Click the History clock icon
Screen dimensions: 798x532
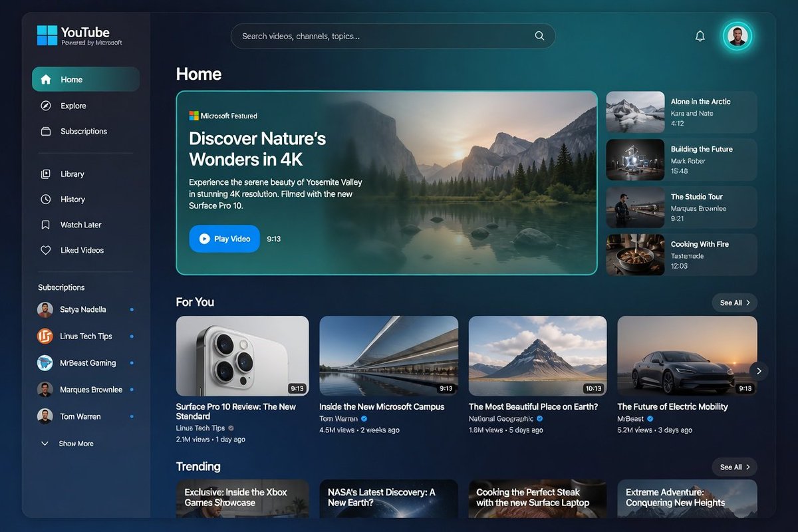point(46,199)
